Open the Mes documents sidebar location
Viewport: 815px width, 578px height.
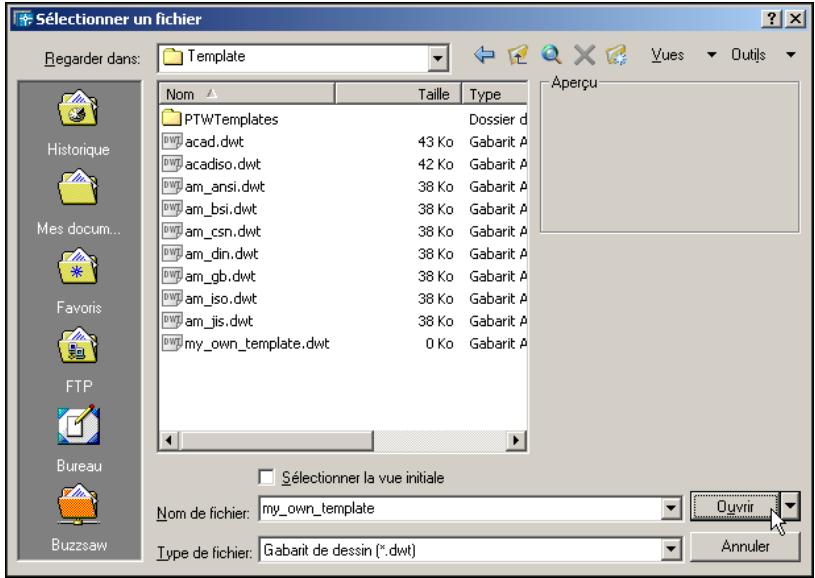point(78,203)
